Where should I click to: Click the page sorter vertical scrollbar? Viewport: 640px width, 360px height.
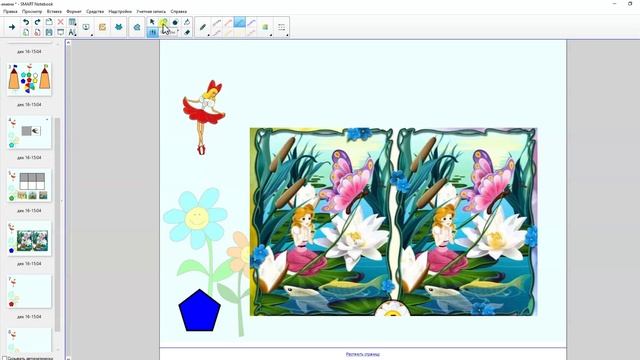(58, 224)
